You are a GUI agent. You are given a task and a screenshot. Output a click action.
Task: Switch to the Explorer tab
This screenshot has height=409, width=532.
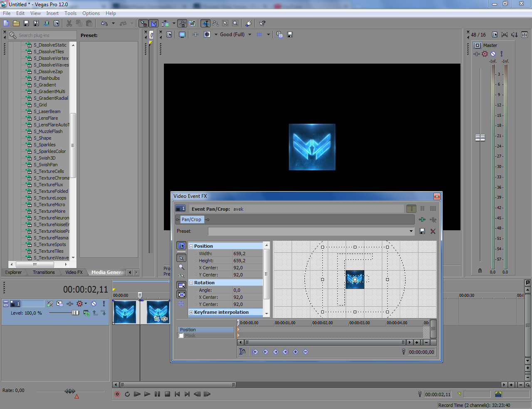coord(13,272)
